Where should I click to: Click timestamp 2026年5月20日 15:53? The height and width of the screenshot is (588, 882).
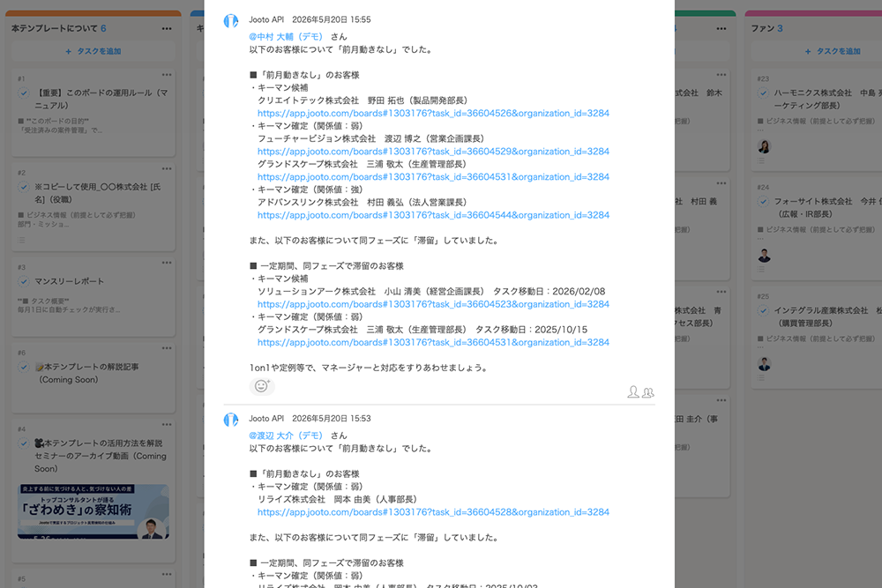click(x=332, y=419)
